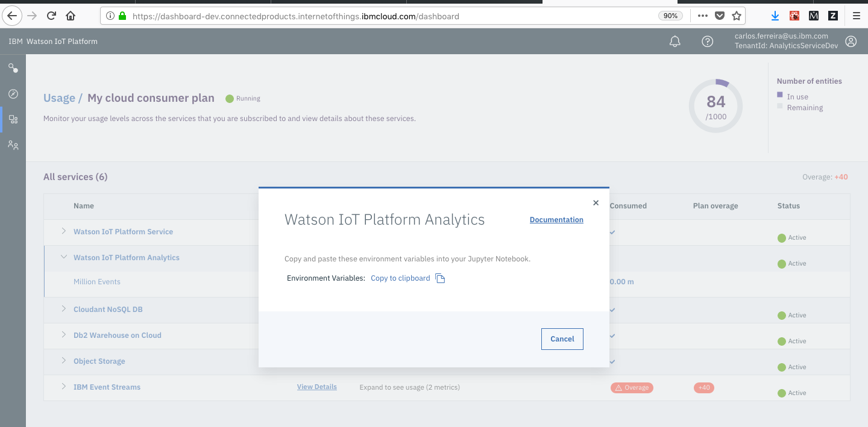Open user profile avatar icon

[851, 42]
